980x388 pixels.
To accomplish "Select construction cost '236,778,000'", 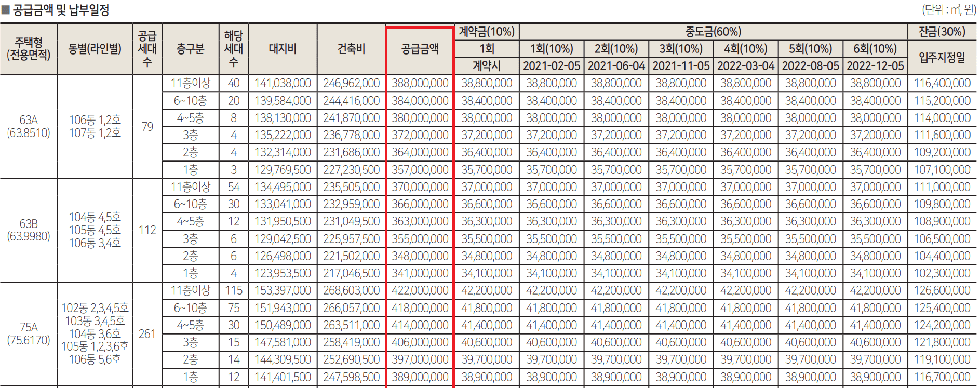I will (351, 135).
